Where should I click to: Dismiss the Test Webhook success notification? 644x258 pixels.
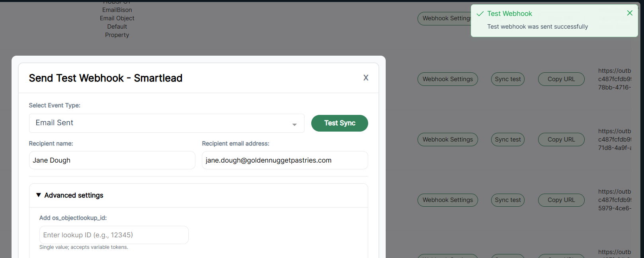click(630, 13)
